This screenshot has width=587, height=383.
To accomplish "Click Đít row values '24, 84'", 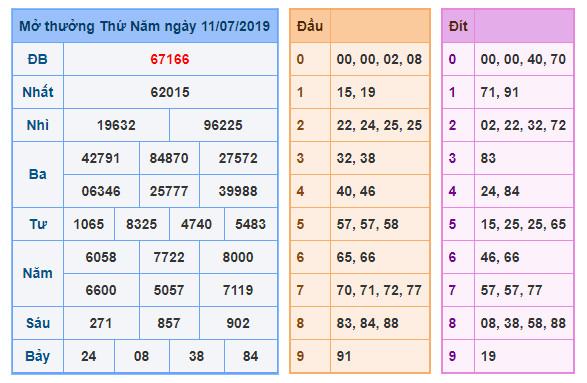I will 500,191.
